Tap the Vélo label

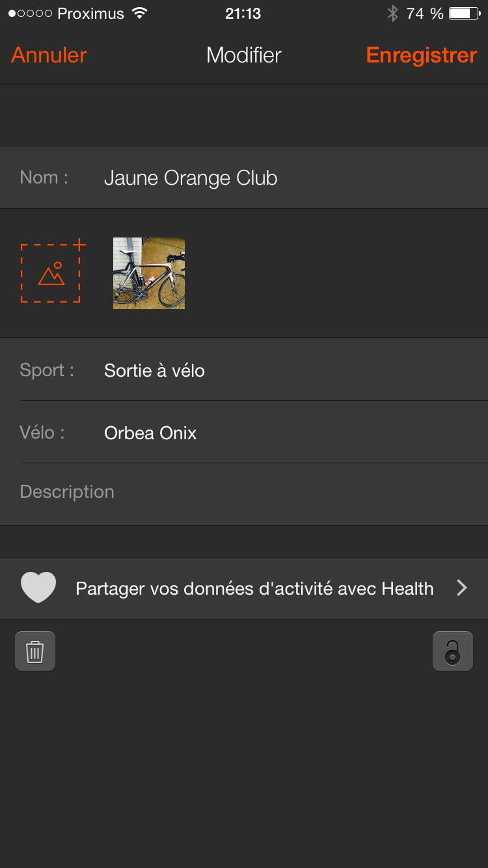(42, 433)
